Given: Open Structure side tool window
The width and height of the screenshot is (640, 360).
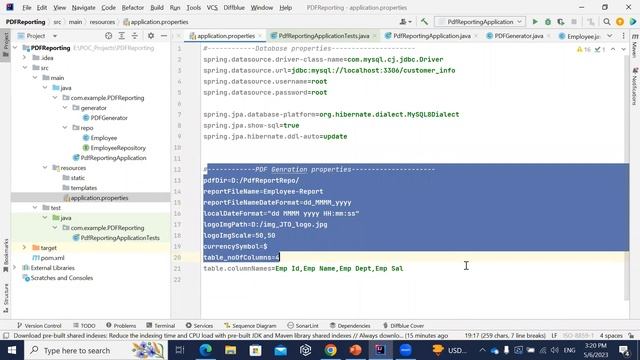Looking at the screenshot, I should click(6, 298).
